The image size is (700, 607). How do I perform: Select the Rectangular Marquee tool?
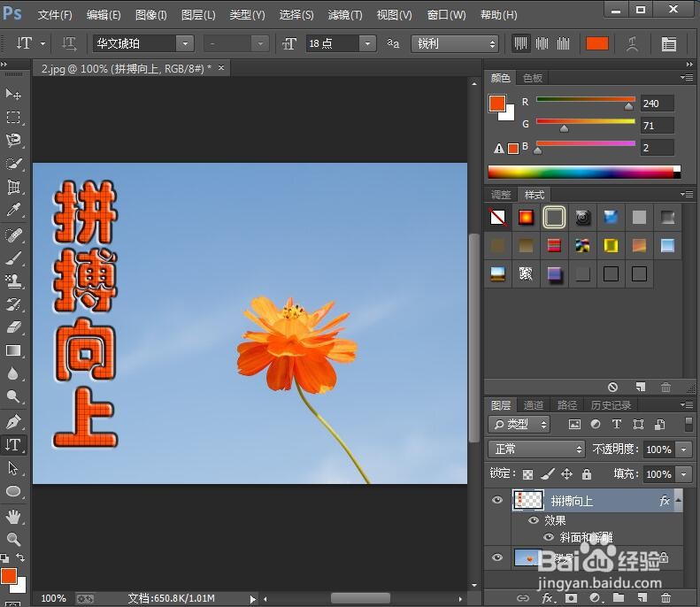13,117
